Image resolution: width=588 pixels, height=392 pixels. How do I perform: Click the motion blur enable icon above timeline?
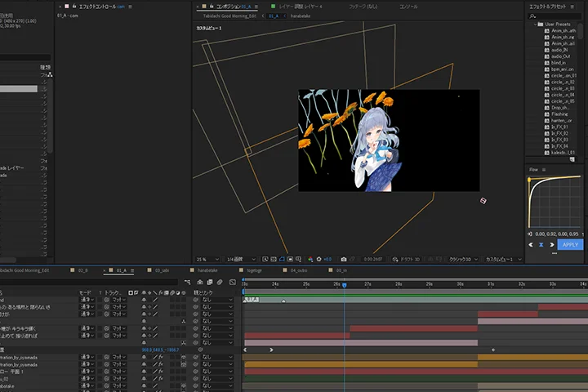pos(220,282)
